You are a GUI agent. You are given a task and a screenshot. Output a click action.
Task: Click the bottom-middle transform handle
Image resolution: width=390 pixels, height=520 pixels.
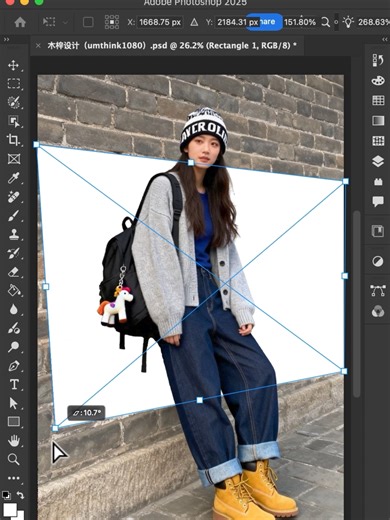199,400
